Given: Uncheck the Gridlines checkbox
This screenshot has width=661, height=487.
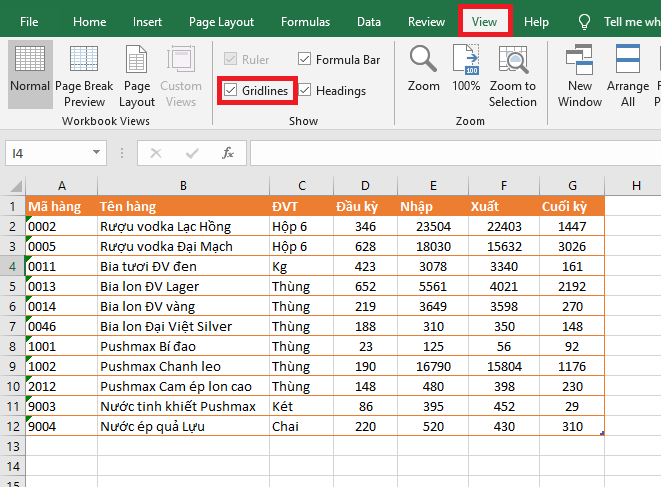Looking at the screenshot, I should point(231,91).
